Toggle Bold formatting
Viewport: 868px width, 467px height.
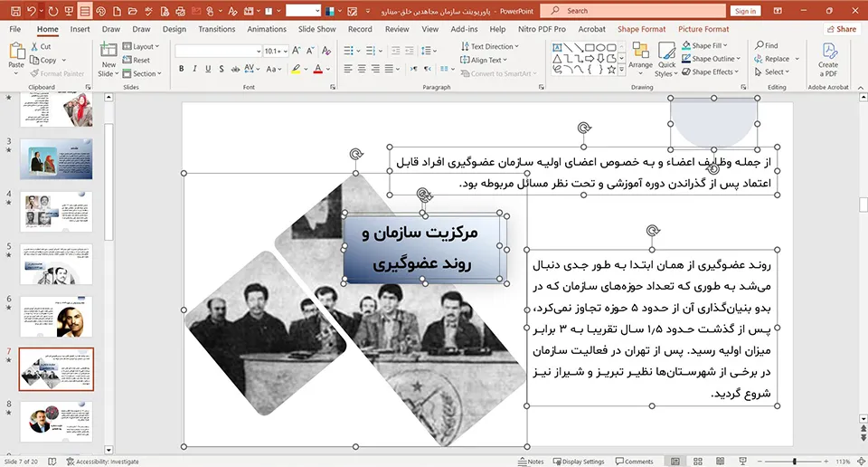[181, 69]
